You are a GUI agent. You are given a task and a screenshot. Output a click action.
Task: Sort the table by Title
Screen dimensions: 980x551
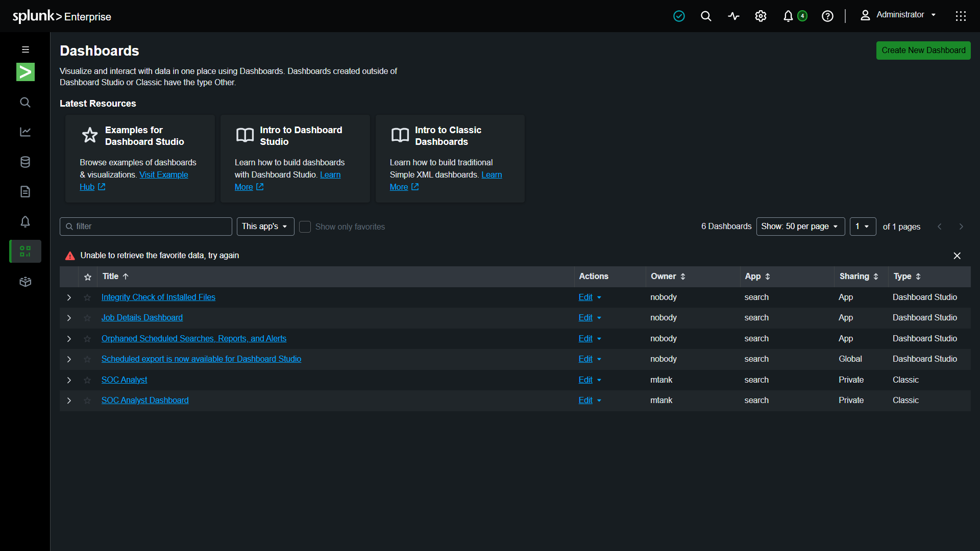[x=115, y=277]
